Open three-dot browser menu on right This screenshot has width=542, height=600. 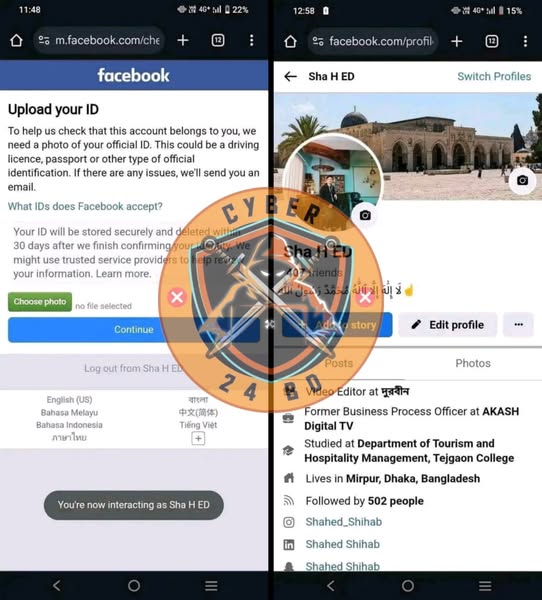click(x=526, y=41)
